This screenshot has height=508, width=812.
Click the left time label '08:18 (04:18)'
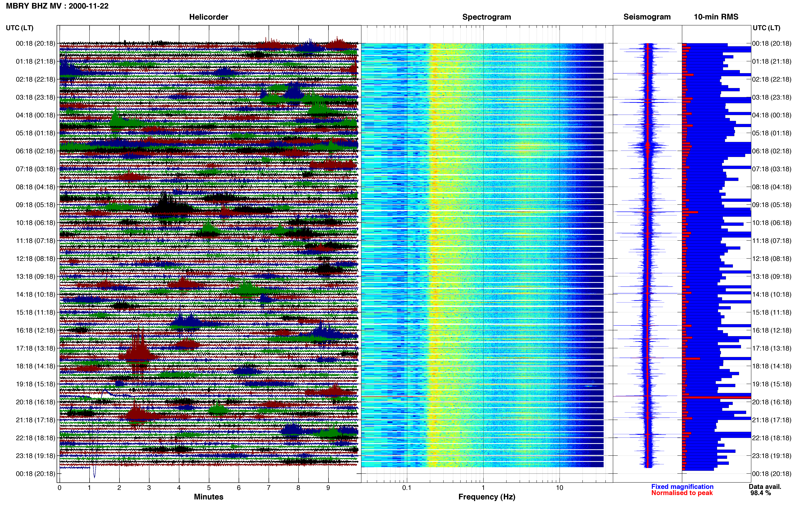coord(35,187)
